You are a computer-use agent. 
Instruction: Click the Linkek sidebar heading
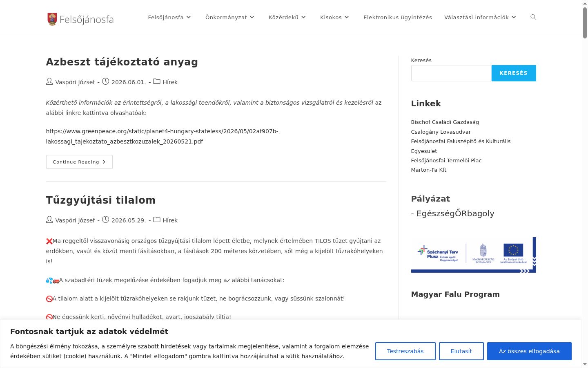[426, 103]
